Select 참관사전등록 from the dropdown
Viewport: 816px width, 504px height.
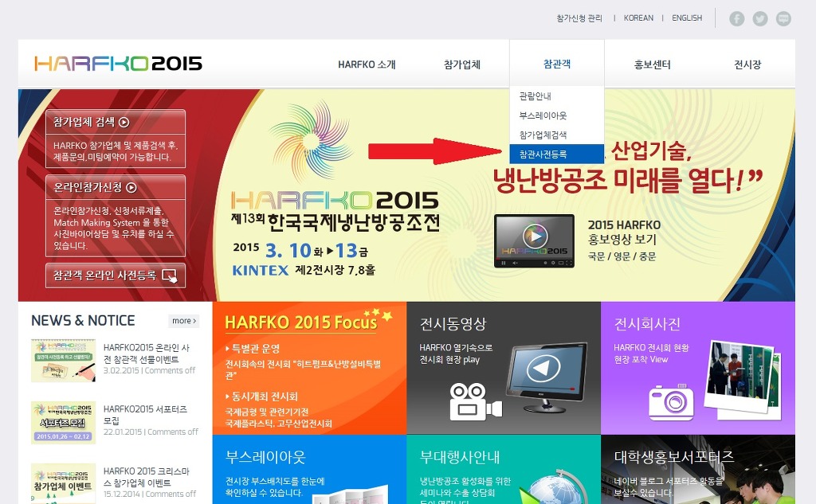[x=557, y=154]
